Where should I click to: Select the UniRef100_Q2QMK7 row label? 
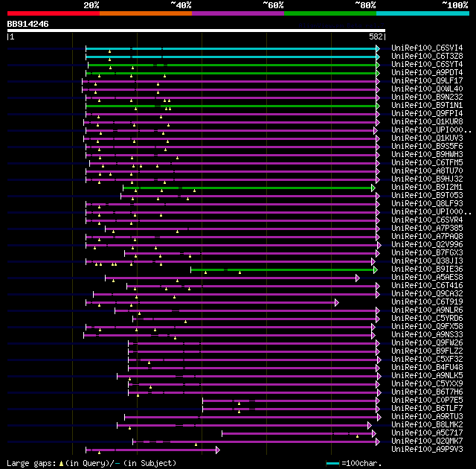point(427,441)
